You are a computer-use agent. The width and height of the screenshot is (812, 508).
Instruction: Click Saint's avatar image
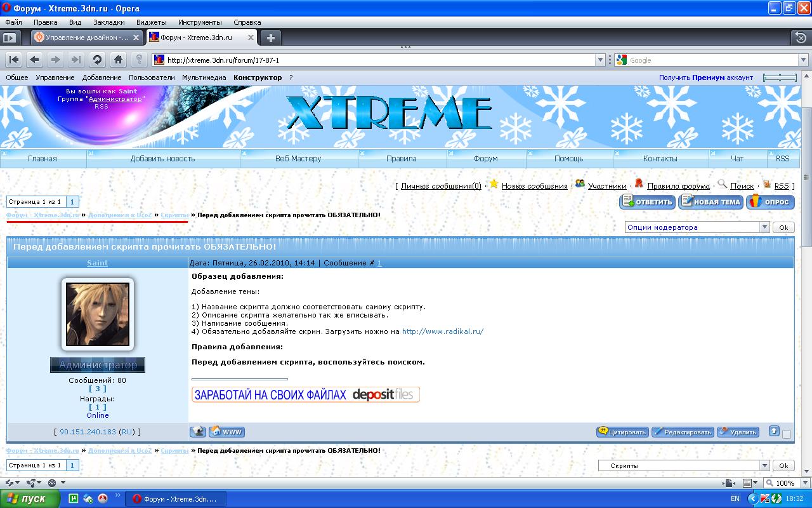[x=98, y=314]
